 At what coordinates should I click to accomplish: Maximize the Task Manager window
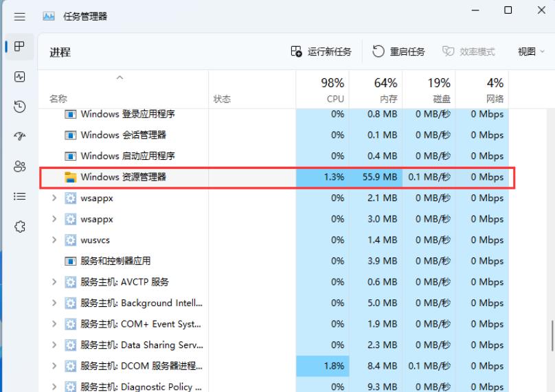[x=508, y=10]
